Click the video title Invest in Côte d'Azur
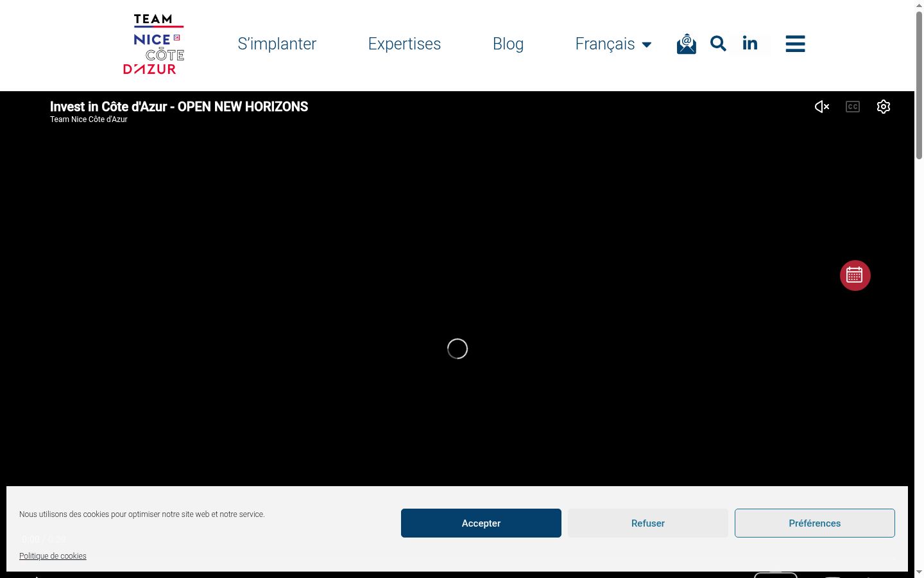The height and width of the screenshot is (578, 924). (179, 107)
